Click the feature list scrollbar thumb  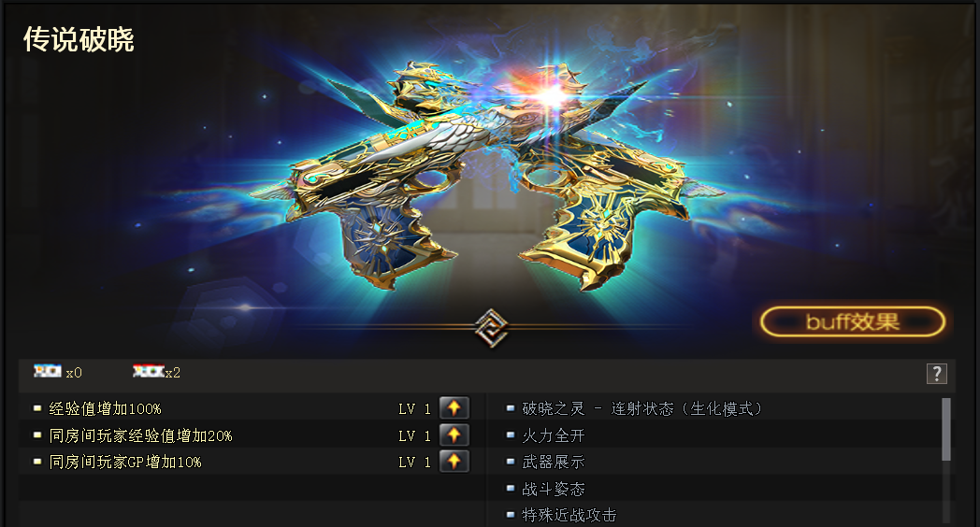click(x=946, y=430)
